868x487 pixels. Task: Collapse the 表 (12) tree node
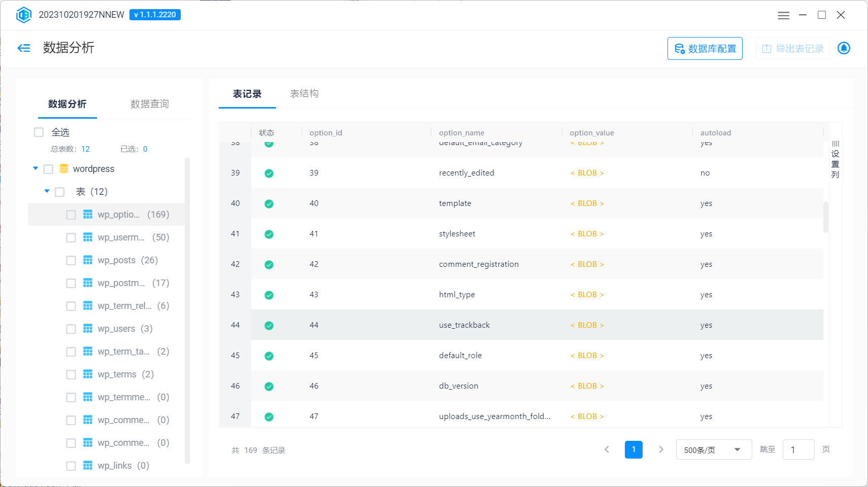[x=47, y=191]
